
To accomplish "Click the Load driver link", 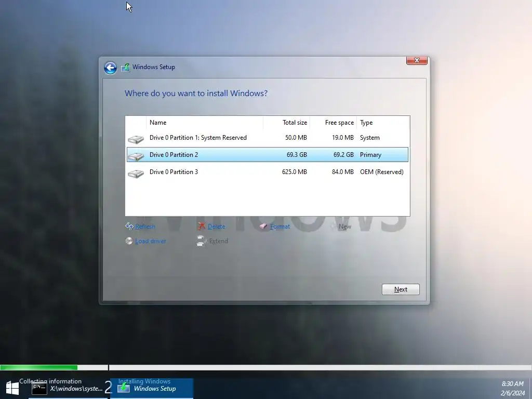I will click(x=150, y=241).
